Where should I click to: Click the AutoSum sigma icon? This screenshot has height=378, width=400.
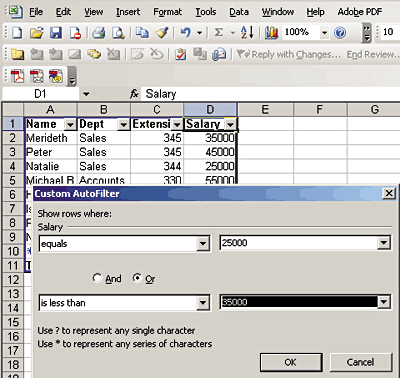[219, 32]
